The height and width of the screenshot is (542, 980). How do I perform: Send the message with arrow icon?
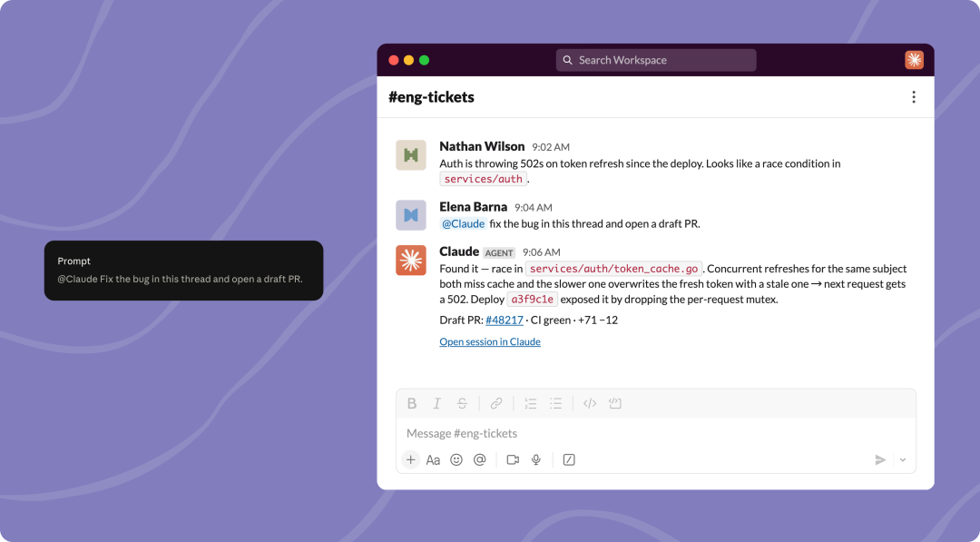point(880,460)
